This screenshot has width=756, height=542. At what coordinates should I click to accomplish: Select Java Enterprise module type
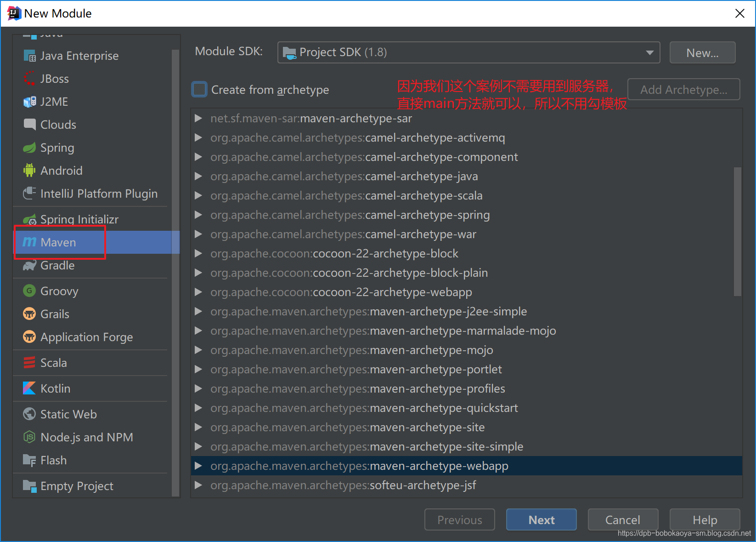[x=93, y=56]
